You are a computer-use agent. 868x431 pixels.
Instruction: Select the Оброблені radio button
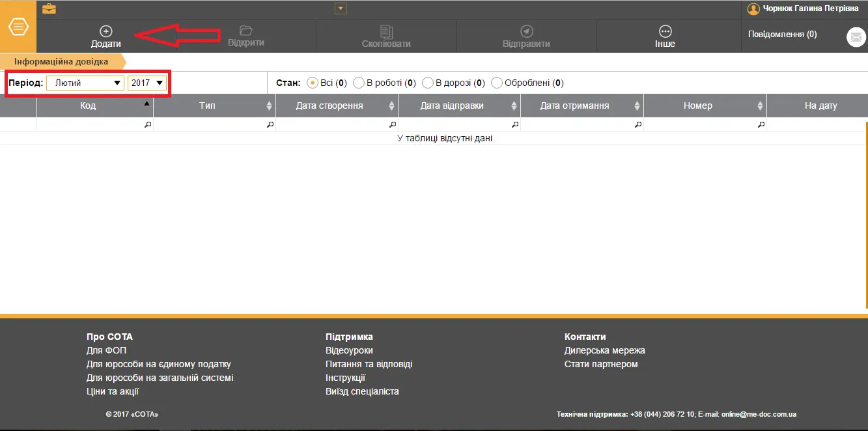[497, 83]
